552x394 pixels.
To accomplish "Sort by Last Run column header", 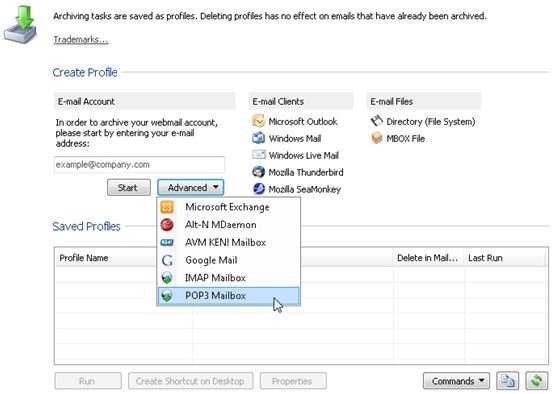I will click(x=505, y=258).
